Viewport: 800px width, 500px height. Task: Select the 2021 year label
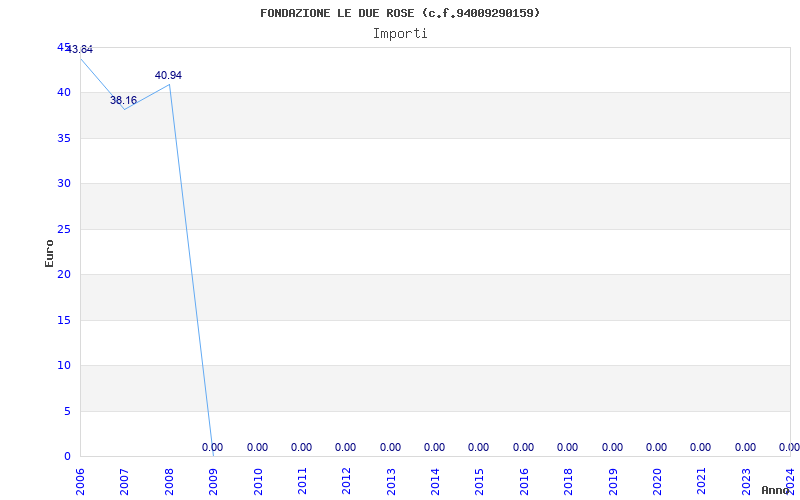pyautogui.click(x=702, y=481)
